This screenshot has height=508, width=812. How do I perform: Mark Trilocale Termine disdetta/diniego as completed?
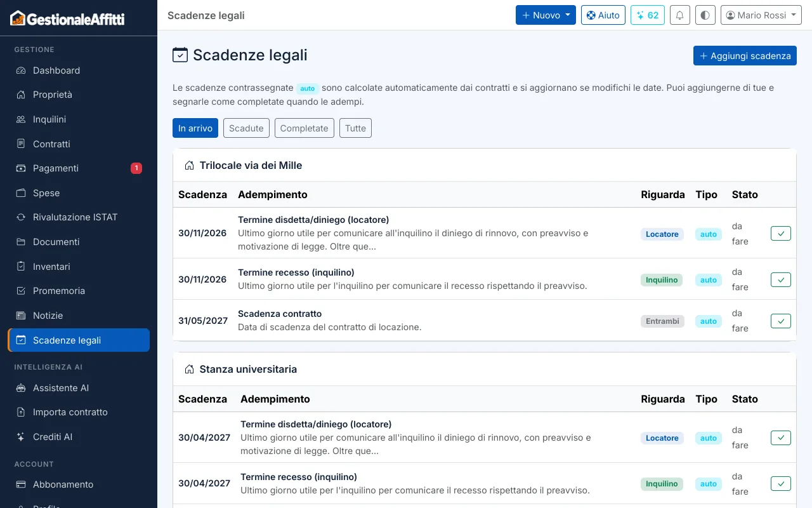781,234
